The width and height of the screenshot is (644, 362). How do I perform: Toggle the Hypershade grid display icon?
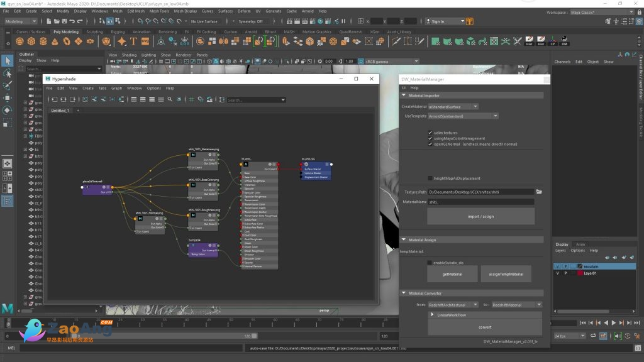click(191, 100)
